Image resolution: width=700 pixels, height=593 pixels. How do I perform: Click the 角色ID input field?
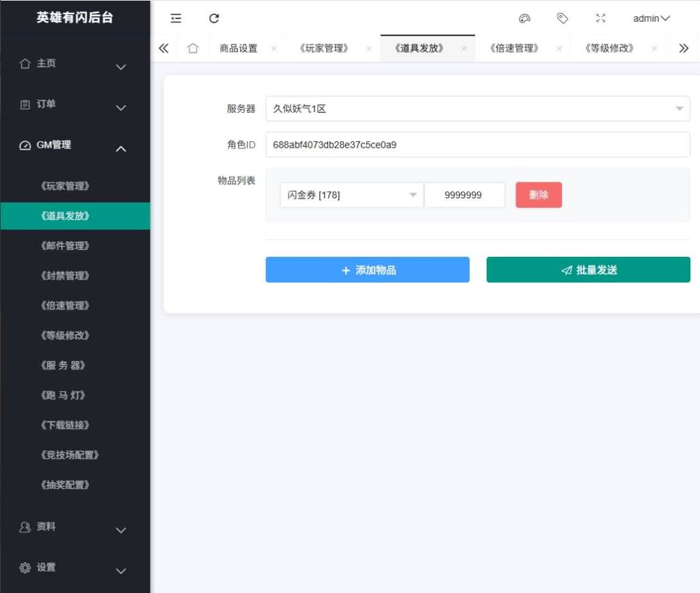pos(477,144)
